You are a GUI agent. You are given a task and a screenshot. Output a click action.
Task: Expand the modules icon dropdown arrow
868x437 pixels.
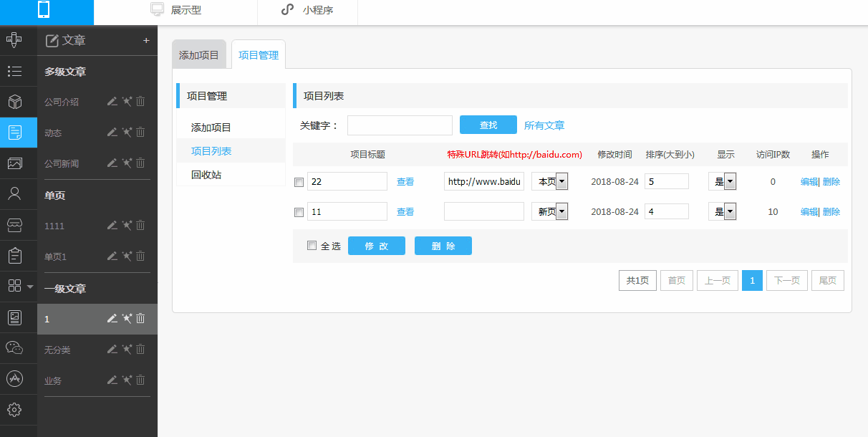pos(30,287)
